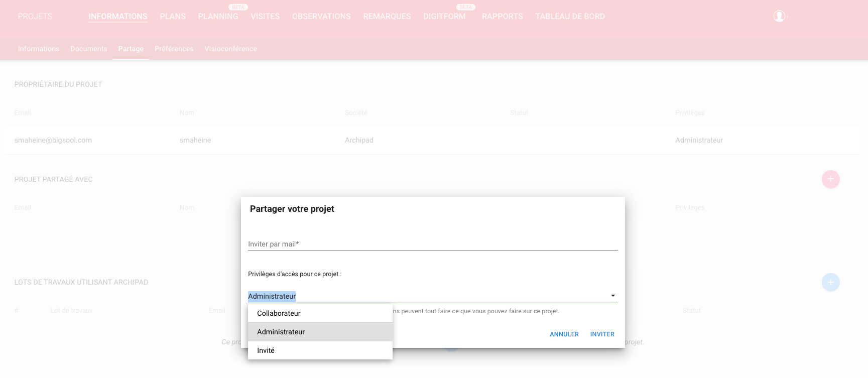The image size is (868, 378).
Task: Open the DIGITFORM beta section
Action: [x=444, y=17]
